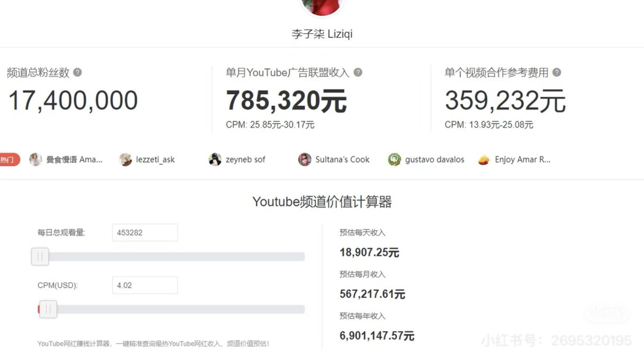Screen dimensions: 644x359
Task: Click the daily views slider track
Action: coord(177,256)
